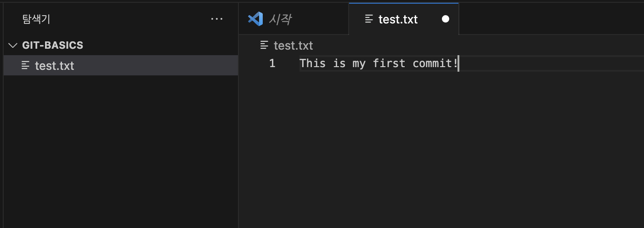The width and height of the screenshot is (644, 228).
Task: Place cursor in the word "commit!"
Action: point(435,63)
